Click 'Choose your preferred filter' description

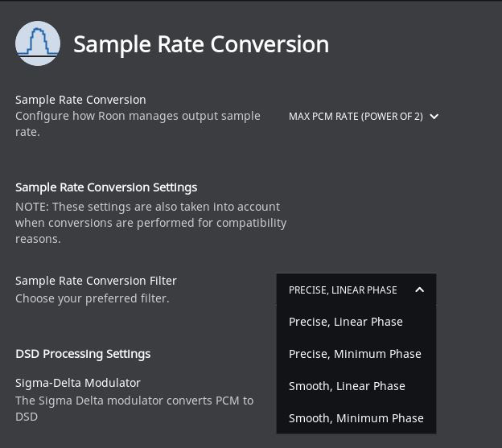click(x=93, y=298)
